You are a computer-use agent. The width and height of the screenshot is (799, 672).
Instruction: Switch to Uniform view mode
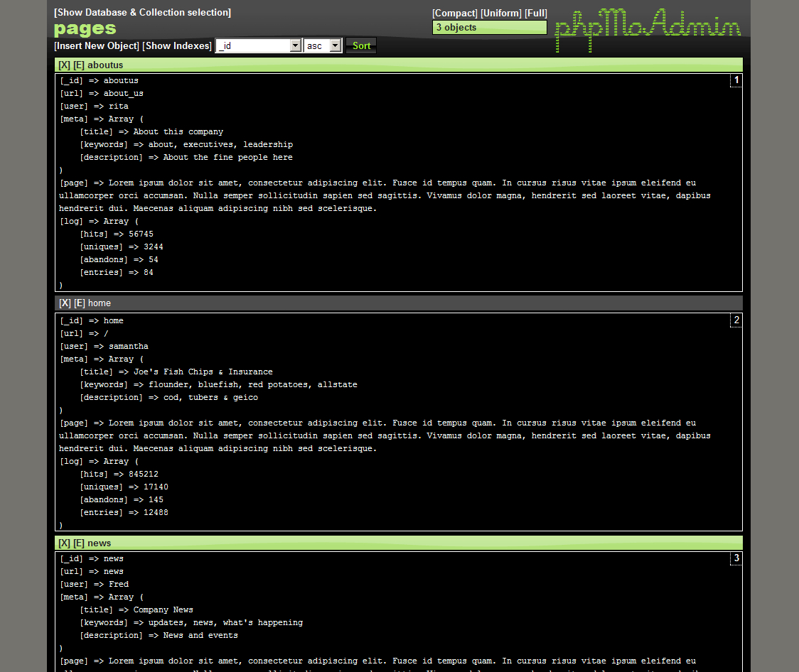[x=501, y=13]
